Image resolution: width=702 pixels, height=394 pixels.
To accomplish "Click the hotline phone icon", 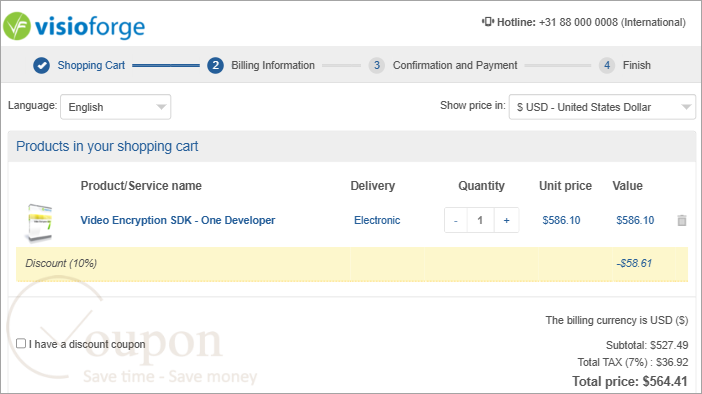I will pos(488,22).
